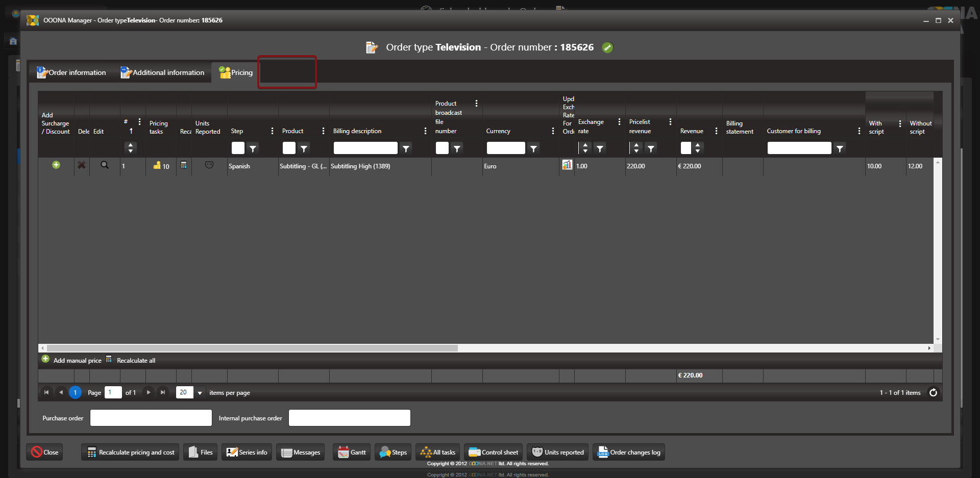Viewport: 980px width, 478px height.
Task: Focus the Purchase order input field
Action: pyautogui.click(x=151, y=418)
